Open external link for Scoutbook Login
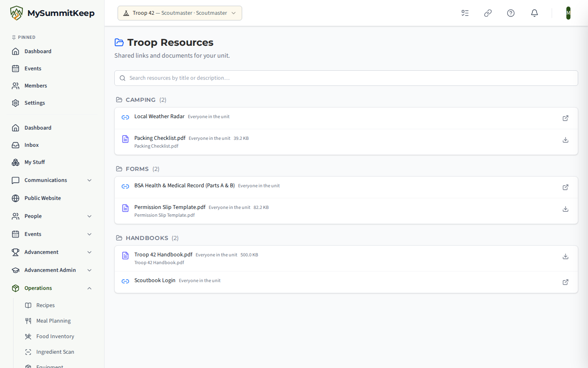The height and width of the screenshot is (368, 588). (566, 282)
